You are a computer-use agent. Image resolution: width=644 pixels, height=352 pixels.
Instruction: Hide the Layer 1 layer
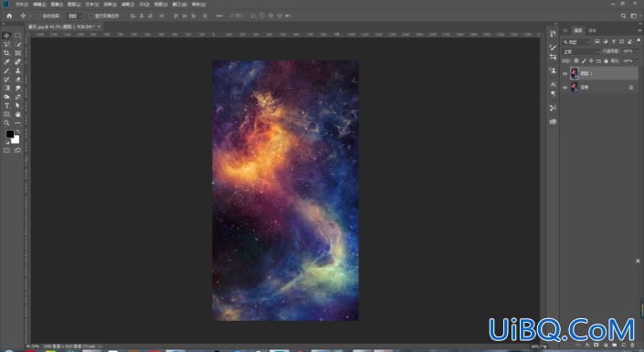point(565,74)
